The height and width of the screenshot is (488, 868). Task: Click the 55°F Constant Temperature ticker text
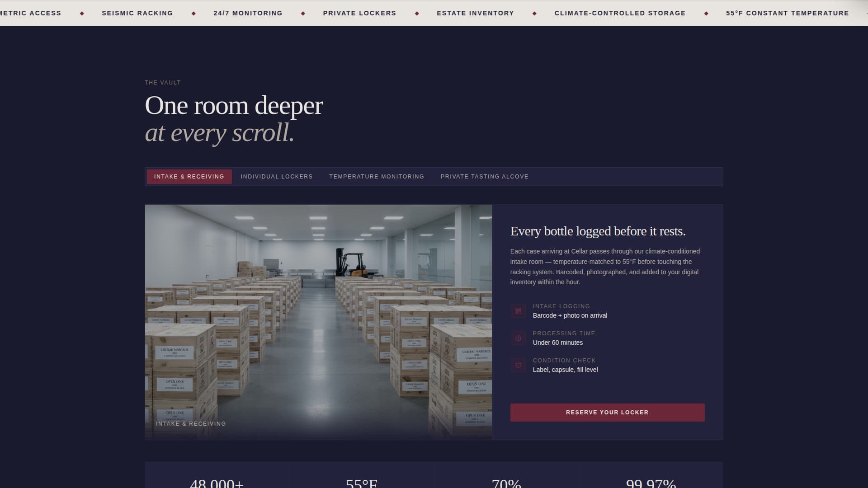point(788,13)
